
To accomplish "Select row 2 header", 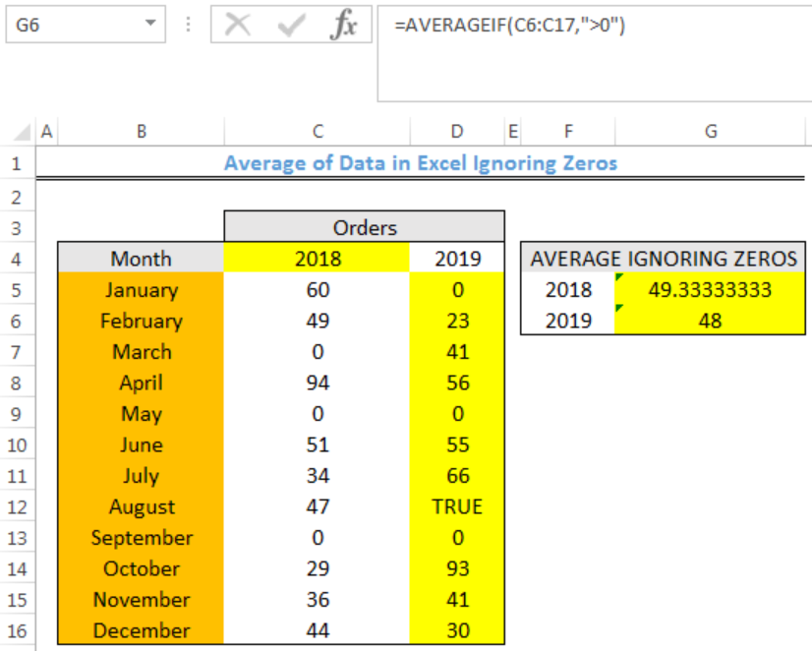I will (x=17, y=197).
